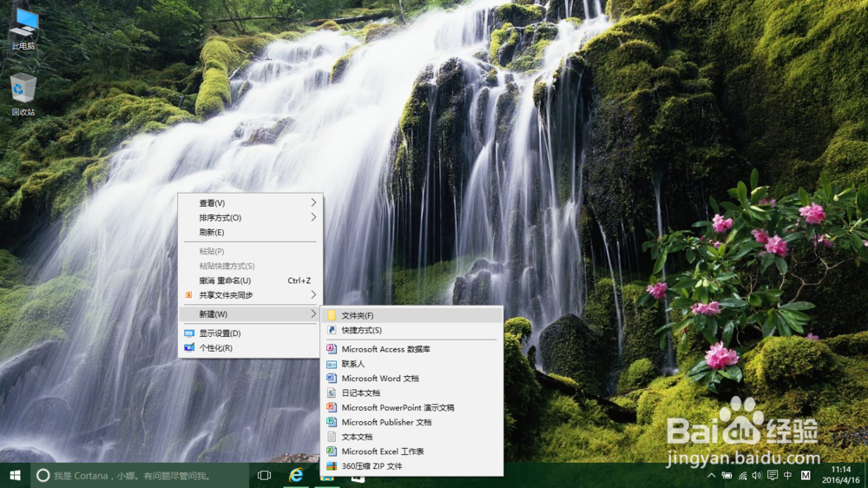
Task: Create a new 联系人 entry
Action: (x=411, y=364)
